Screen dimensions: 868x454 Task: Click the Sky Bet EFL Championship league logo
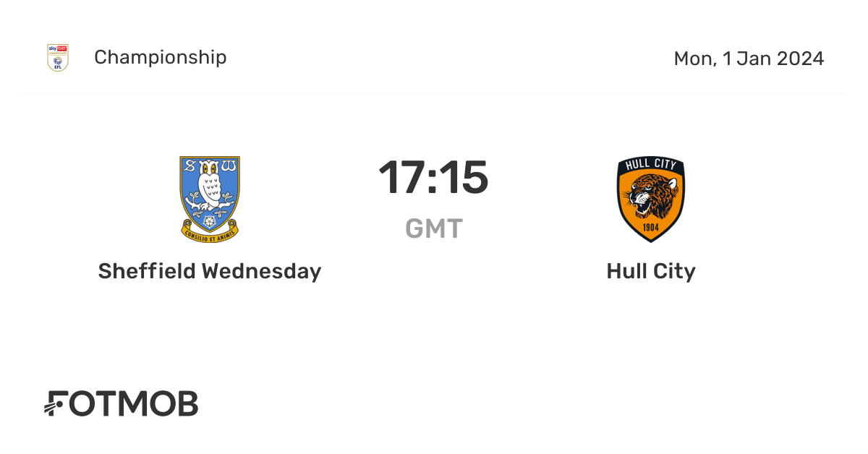[58, 58]
